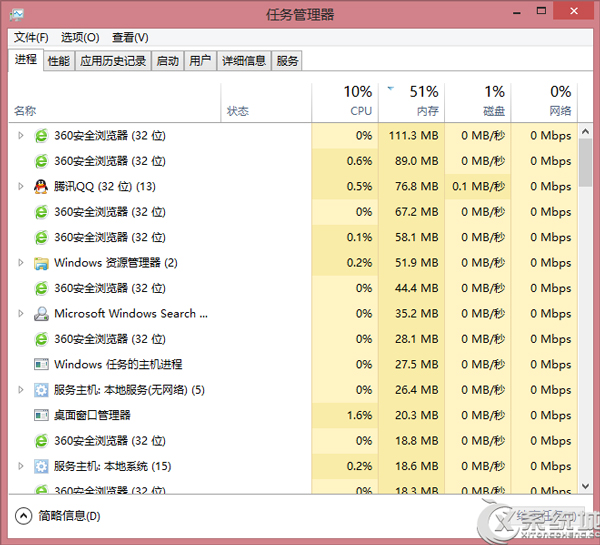Image resolution: width=600 pixels, height=545 pixels.
Task: Switch to the 详细信息 tab
Action: (244, 61)
